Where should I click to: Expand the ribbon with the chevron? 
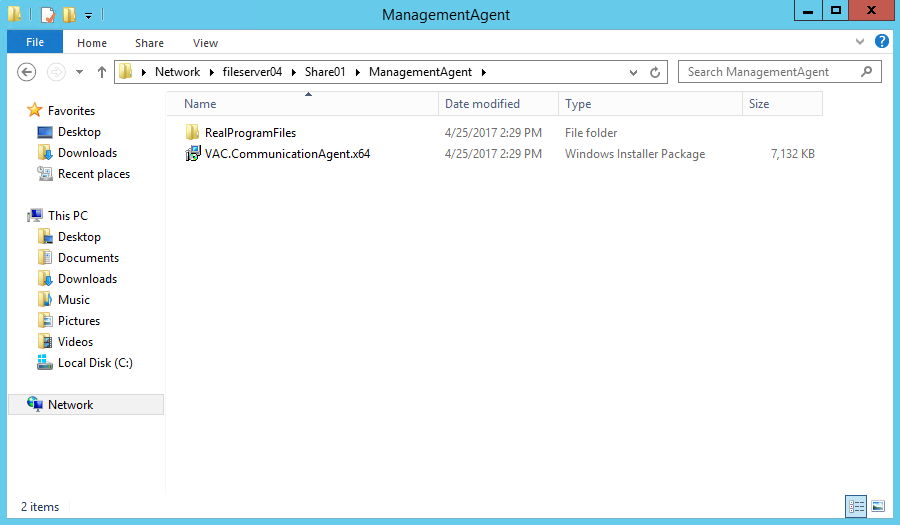click(x=859, y=41)
